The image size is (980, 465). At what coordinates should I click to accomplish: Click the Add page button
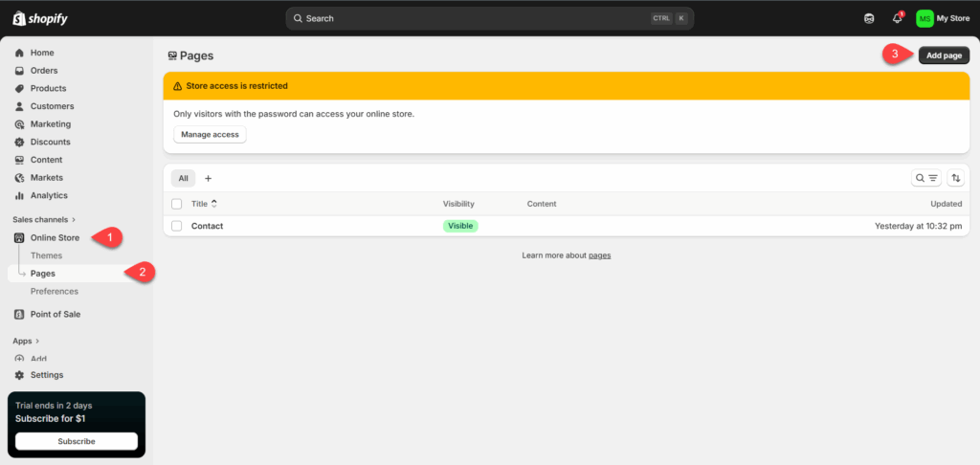coord(944,55)
